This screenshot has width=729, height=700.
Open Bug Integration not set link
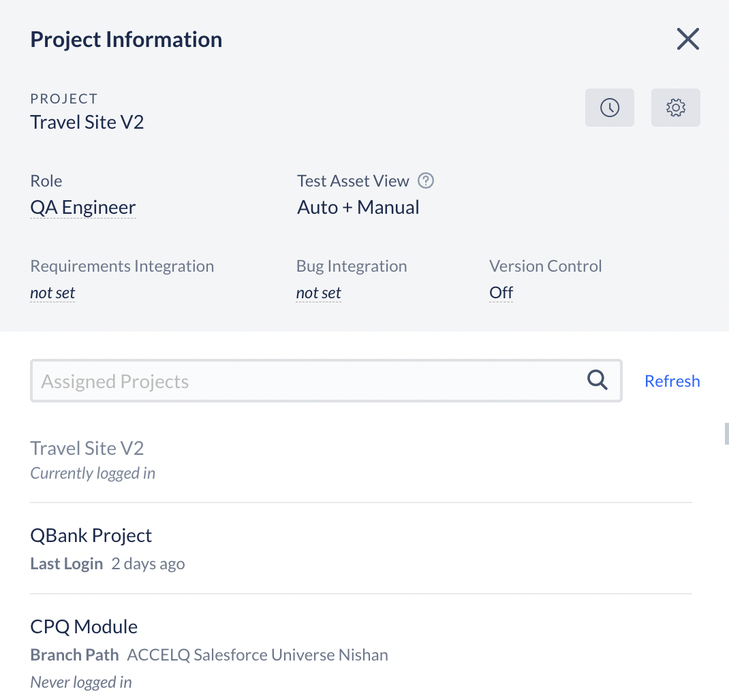pos(318,292)
